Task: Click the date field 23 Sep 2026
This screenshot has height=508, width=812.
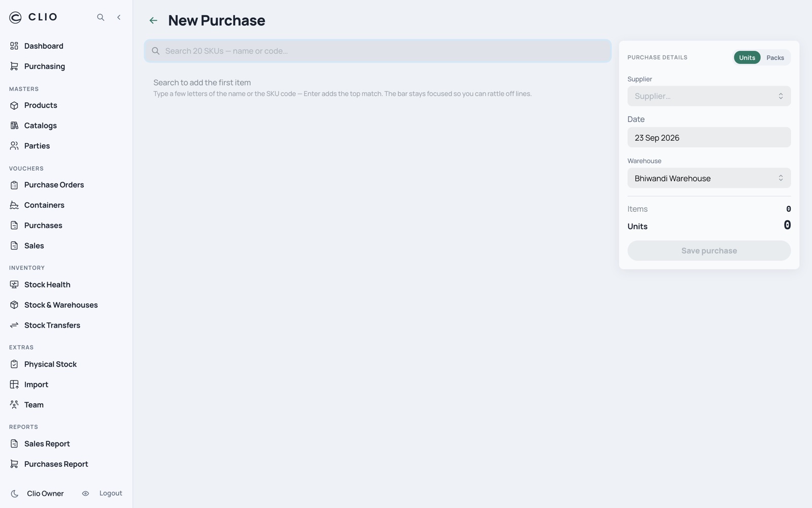Action: (709, 137)
